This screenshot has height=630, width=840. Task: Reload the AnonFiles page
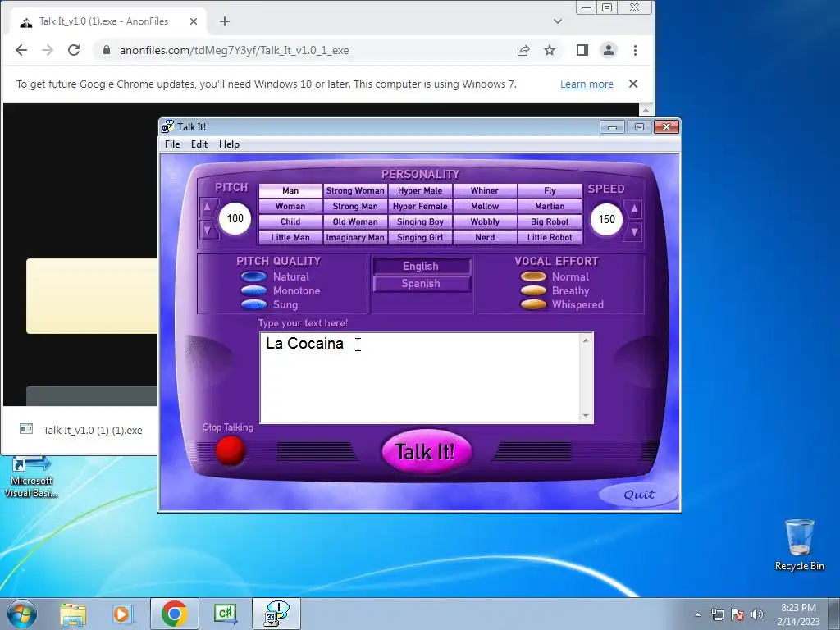[x=74, y=50]
